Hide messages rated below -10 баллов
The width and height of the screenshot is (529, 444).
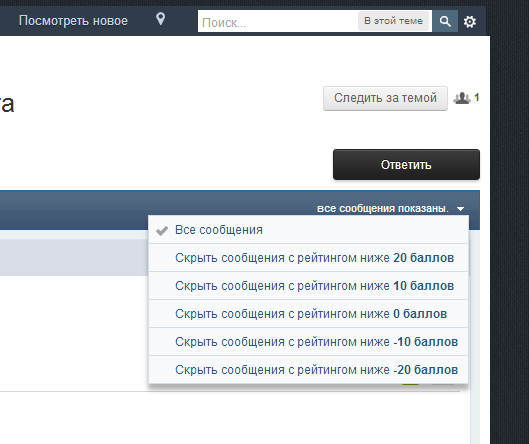click(x=308, y=342)
